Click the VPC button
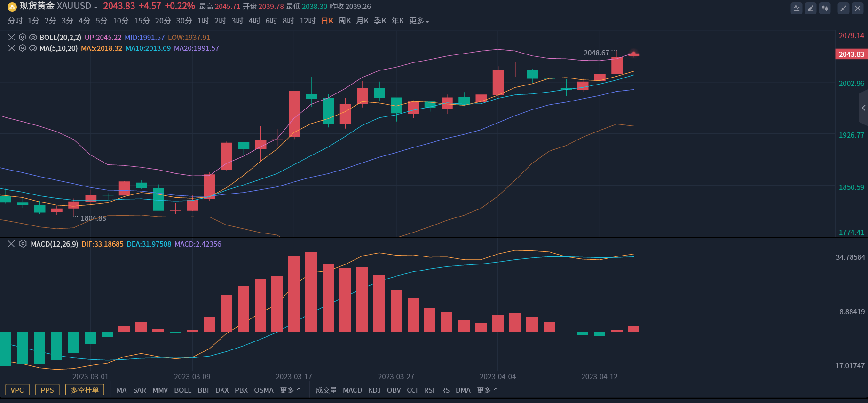Viewport: 868px width, 403px height. pyautogui.click(x=17, y=390)
